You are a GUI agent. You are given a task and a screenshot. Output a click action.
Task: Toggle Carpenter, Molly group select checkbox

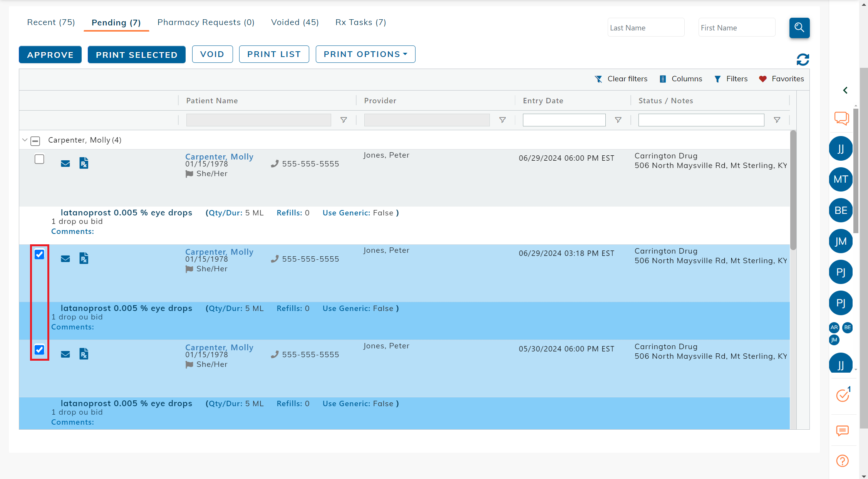(x=35, y=141)
